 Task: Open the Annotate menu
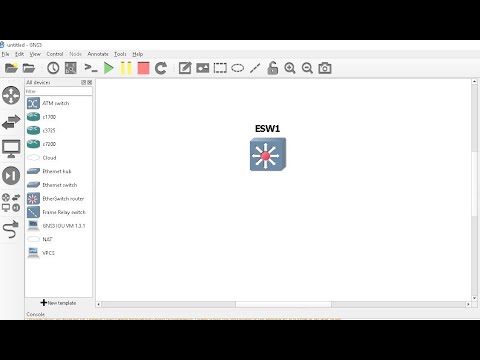pyautogui.click(x=98, y=54)
